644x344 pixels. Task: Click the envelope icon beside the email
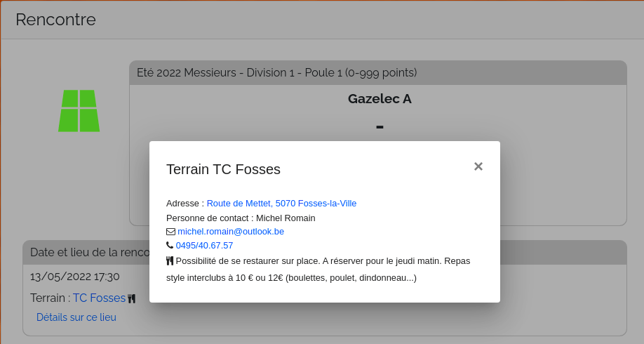coord(170,232)
